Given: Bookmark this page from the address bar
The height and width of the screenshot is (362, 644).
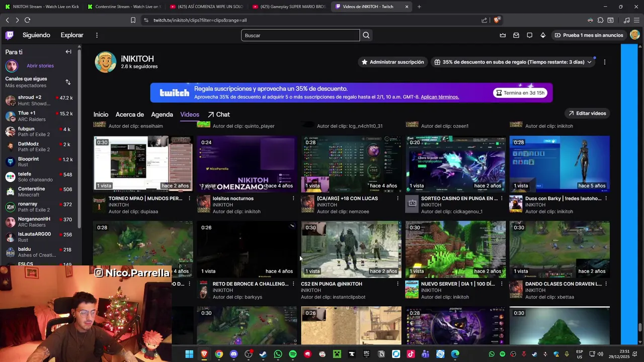Looking at the screenshot, I should tap(133, 20).
